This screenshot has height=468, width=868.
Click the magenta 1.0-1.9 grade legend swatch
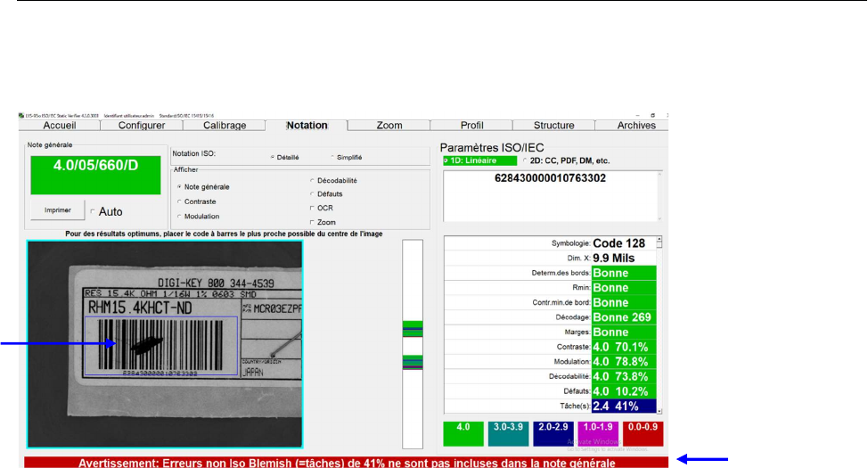[x=598, y=433]
